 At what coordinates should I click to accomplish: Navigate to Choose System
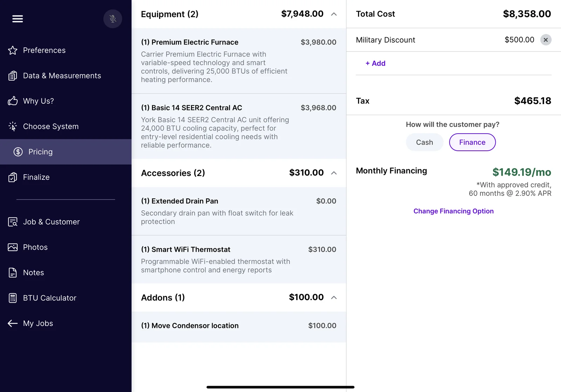click(x=66, y=126)
